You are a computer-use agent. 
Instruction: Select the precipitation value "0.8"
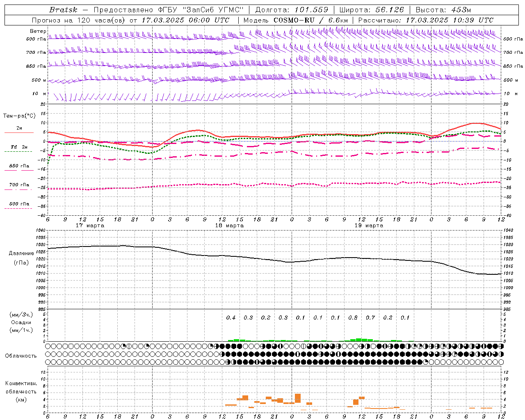353,317
